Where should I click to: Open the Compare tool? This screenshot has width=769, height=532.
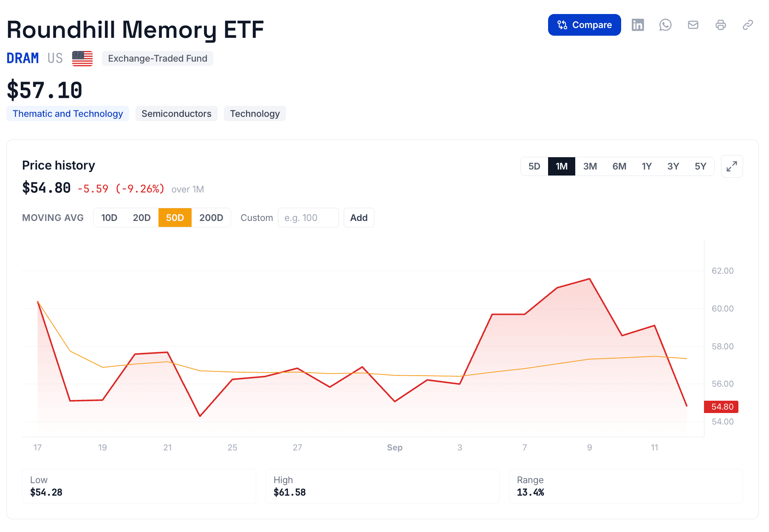point(584,25)
